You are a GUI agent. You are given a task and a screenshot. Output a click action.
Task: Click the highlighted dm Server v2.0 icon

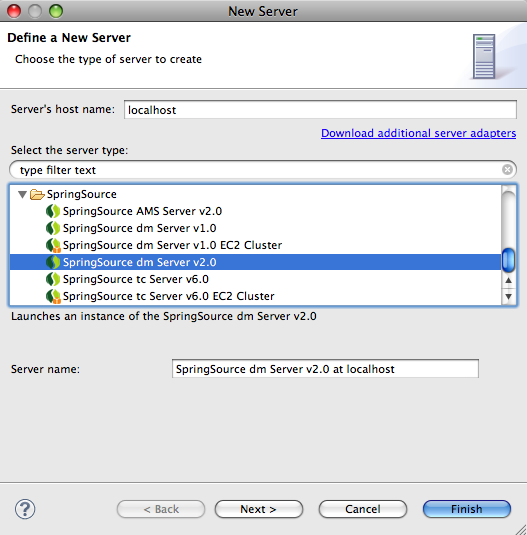pyautogui.click(x=53, y=262)
